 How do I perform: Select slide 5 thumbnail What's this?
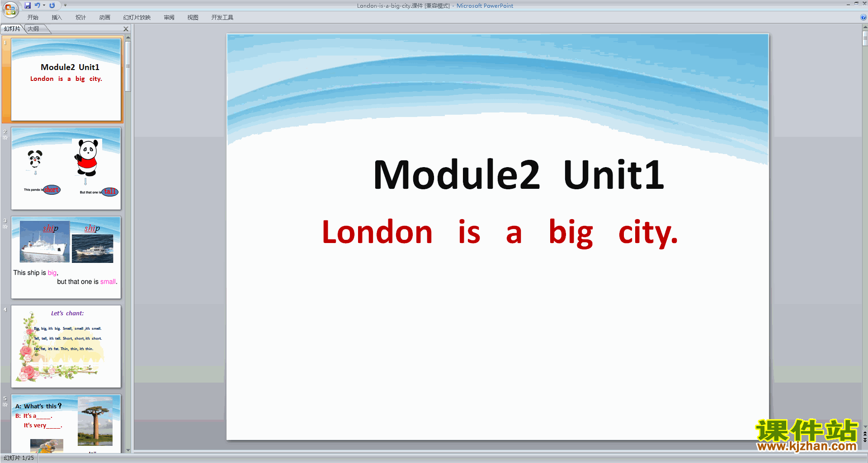tap(66, 424)
